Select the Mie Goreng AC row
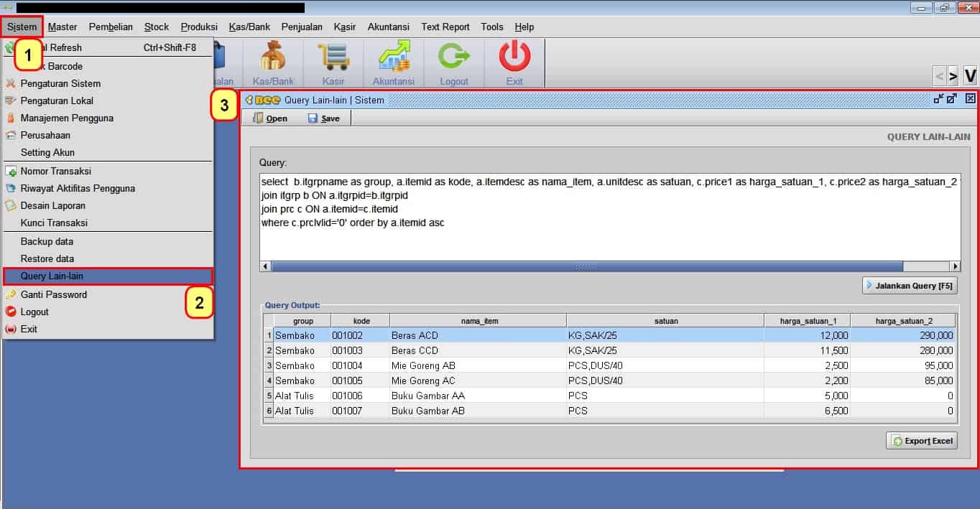This screenshot has width=980, height=509. [610, 380]
